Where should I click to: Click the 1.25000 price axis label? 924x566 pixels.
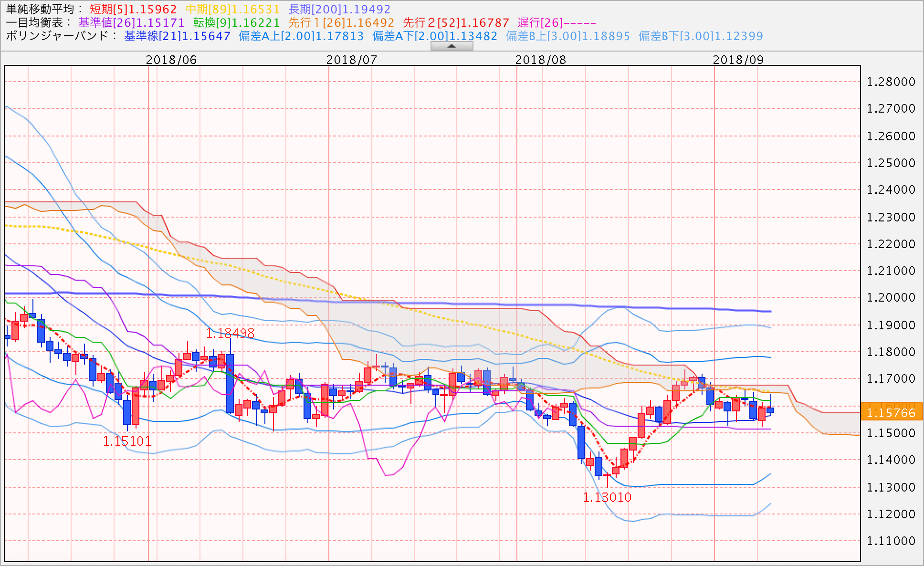click(891, 163)
